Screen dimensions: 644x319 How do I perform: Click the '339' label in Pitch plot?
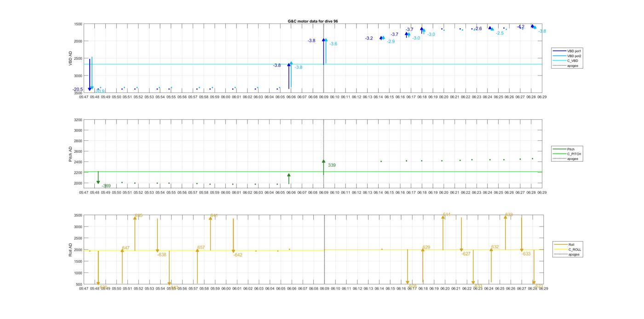(x=332, y=165)
